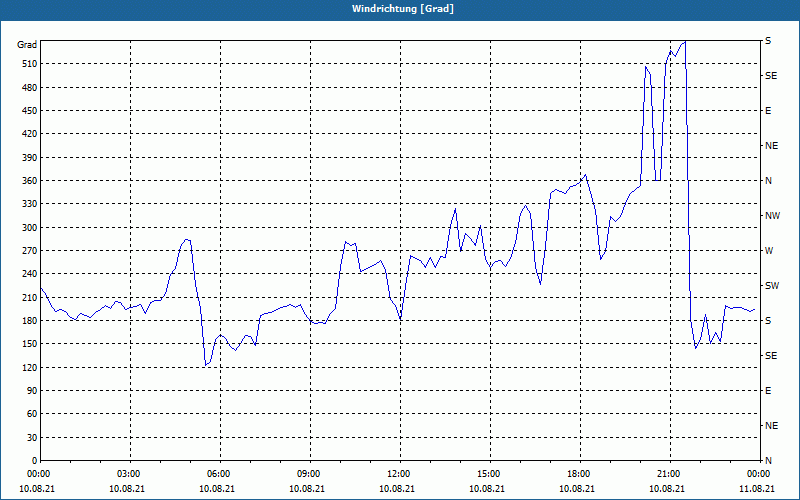Click the 'NW' compass direction label
The width and height of the screenshot is (800, 500).
click(772, 216)
